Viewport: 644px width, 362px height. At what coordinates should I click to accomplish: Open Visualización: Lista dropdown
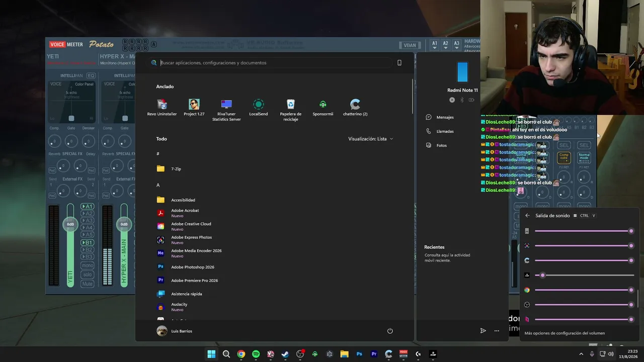click(370, 139)
